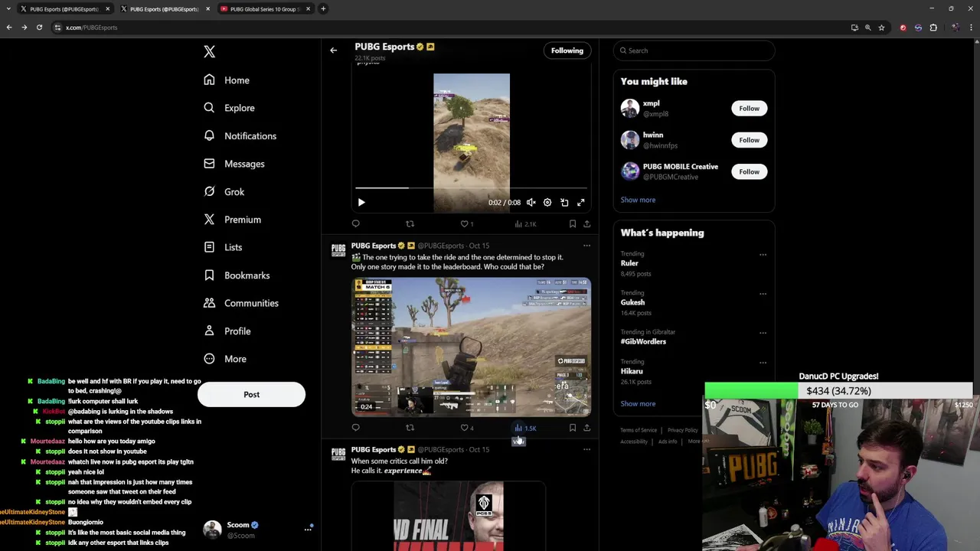This screenshot has width=980, height=551.
Task: Open the Ruler trending topic
Action: click(629, 263)
